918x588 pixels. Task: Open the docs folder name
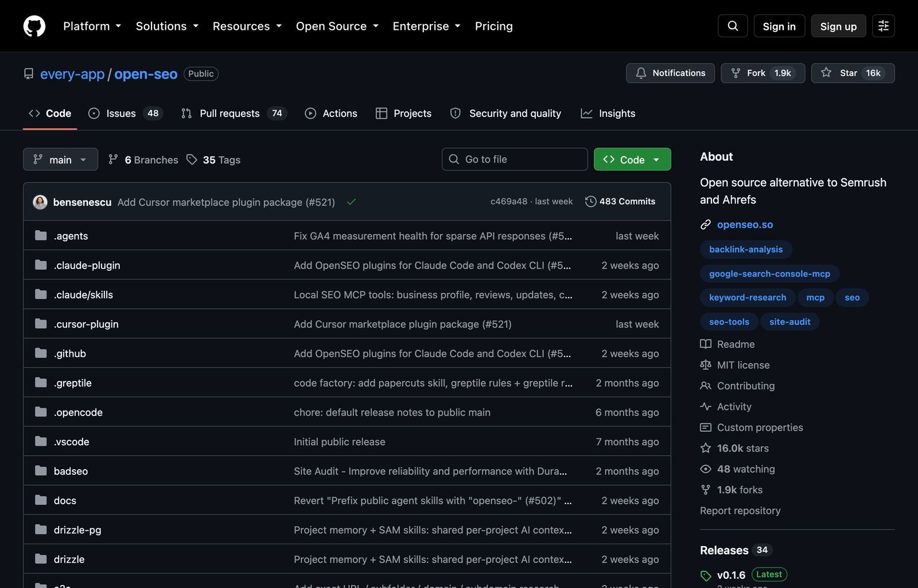coord(65,500)
